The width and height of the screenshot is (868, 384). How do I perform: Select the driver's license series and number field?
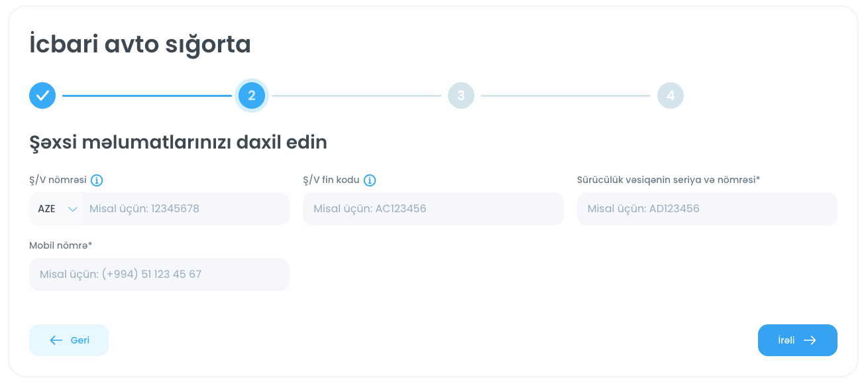coord(707,209)
